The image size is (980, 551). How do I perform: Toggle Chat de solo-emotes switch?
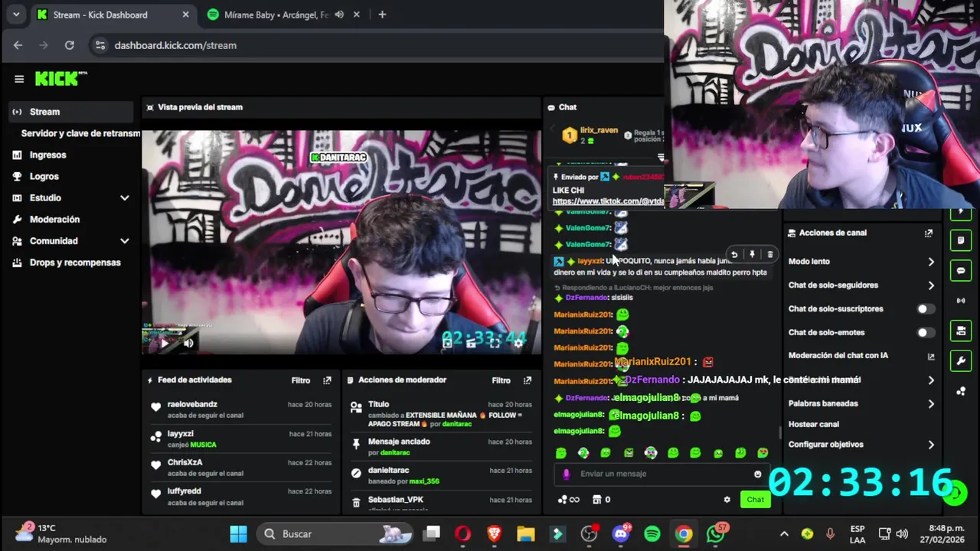[x=926, y=333]
